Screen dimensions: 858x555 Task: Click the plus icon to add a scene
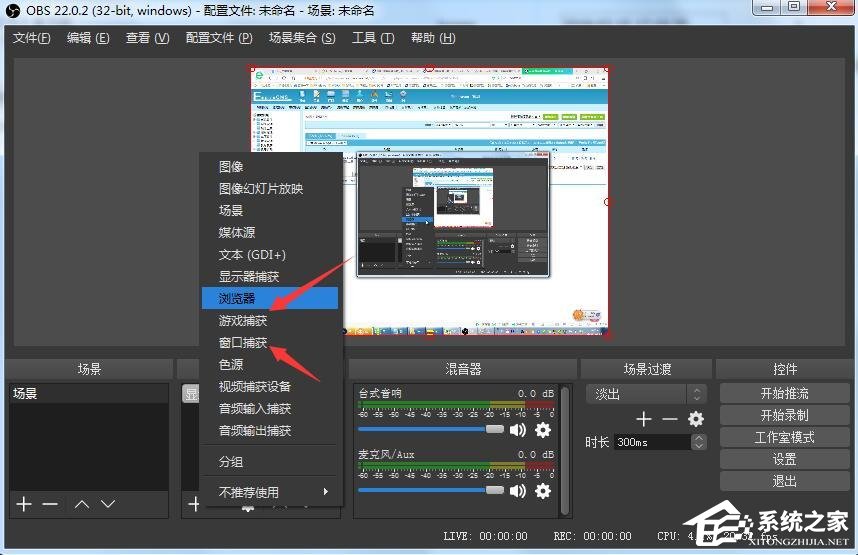pyautogui.click(x=24, y=504)
